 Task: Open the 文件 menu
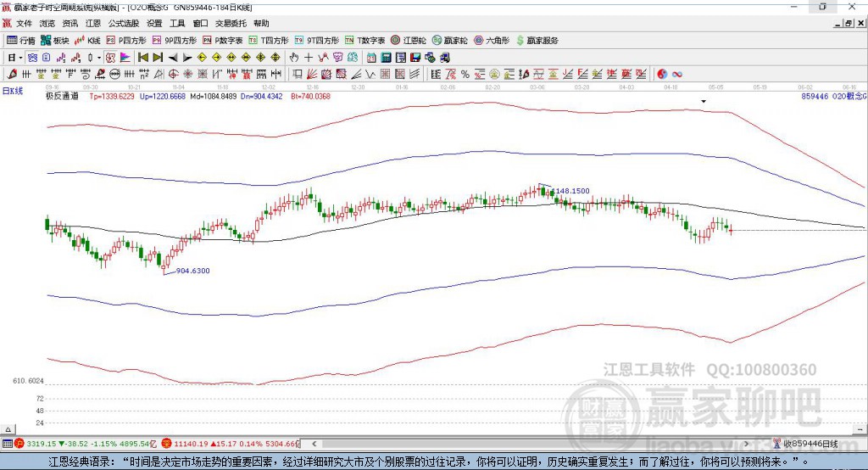coord(24,23)
